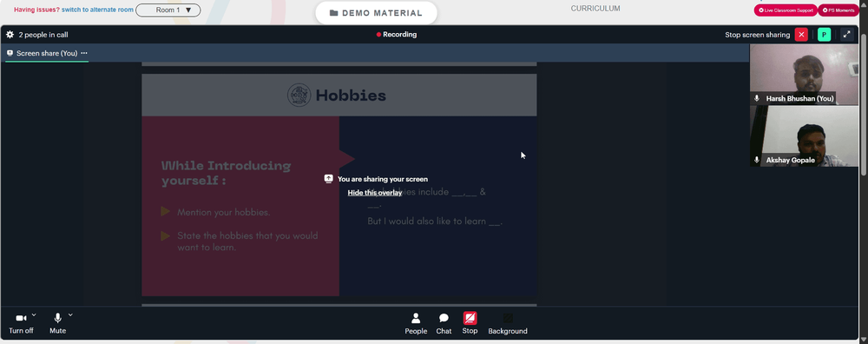
Task: Expand the call to fullscreen
Action: pyautogui.click(x=846, y=35)
